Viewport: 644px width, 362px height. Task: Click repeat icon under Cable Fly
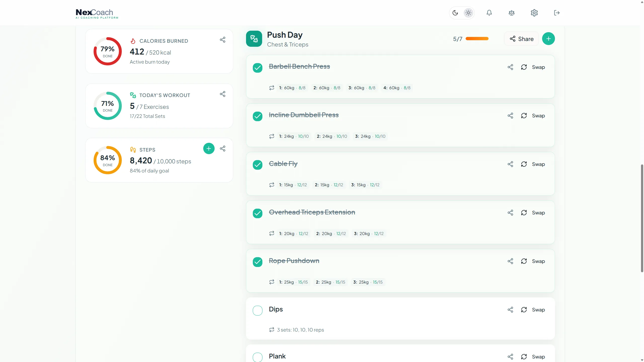pyautogui.click(x=272, y=185)
